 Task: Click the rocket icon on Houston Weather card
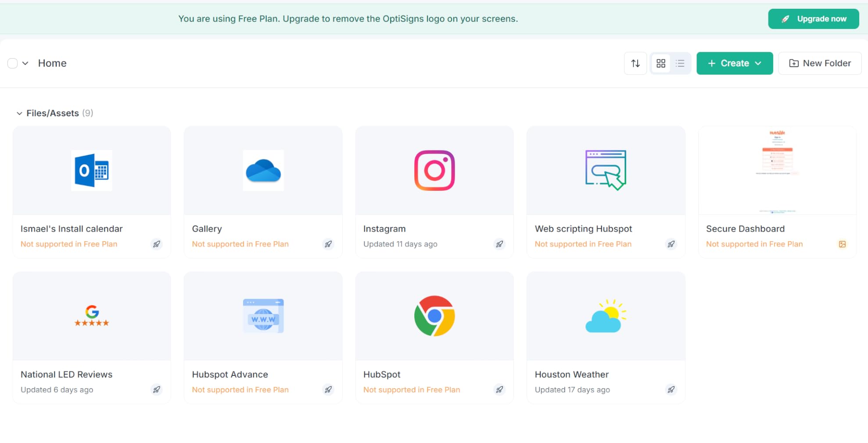coord(671,389)
